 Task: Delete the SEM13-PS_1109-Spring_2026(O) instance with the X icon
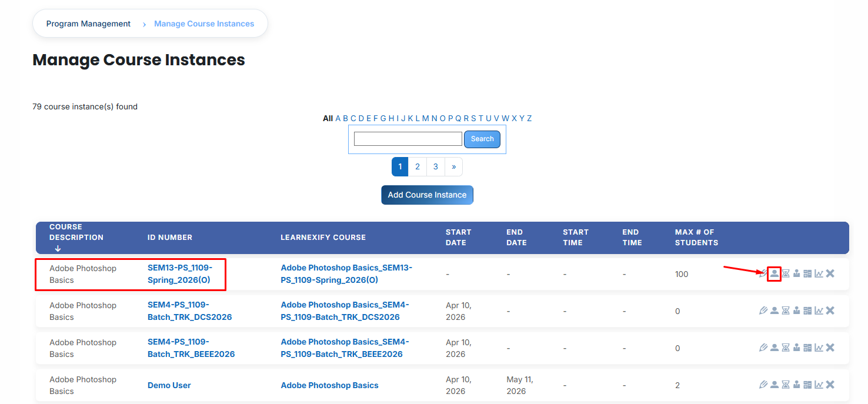pos(830,273)
